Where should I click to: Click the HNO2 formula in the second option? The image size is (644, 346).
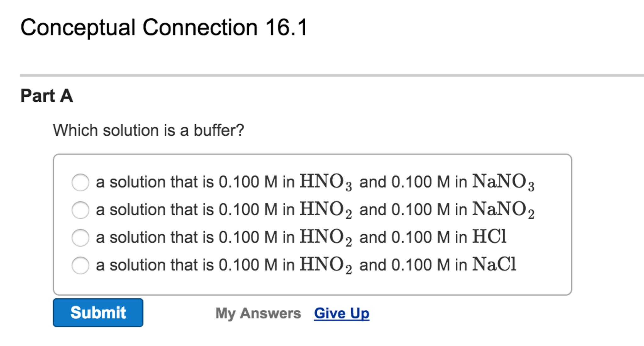(325, 210)
